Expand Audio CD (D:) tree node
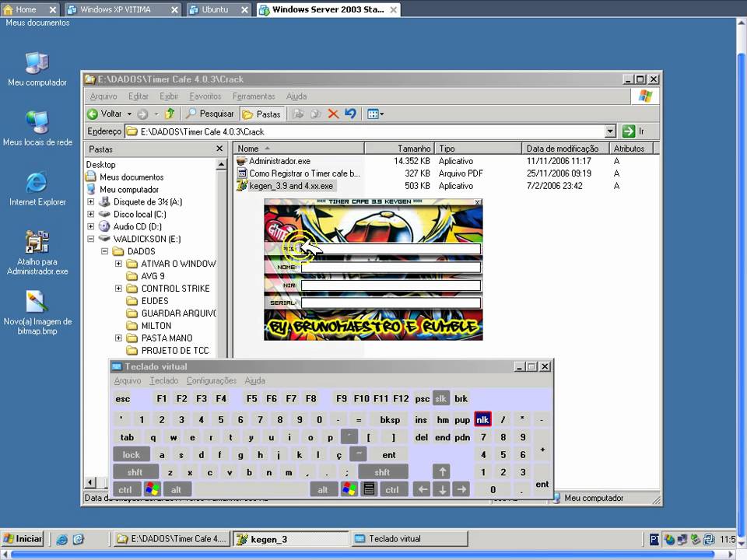Screen dimensions: 747x560 coord(90,226)
